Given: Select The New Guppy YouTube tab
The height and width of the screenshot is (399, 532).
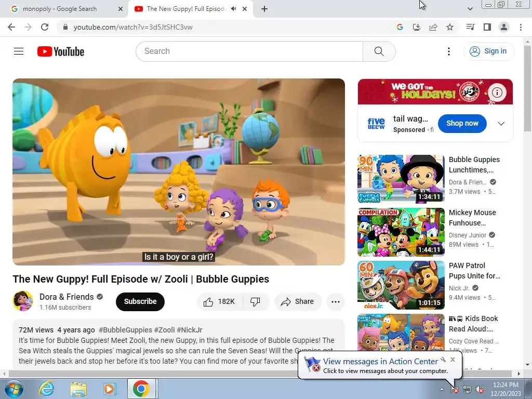Looking at the screenshot, I should click(x=185, y=9).
